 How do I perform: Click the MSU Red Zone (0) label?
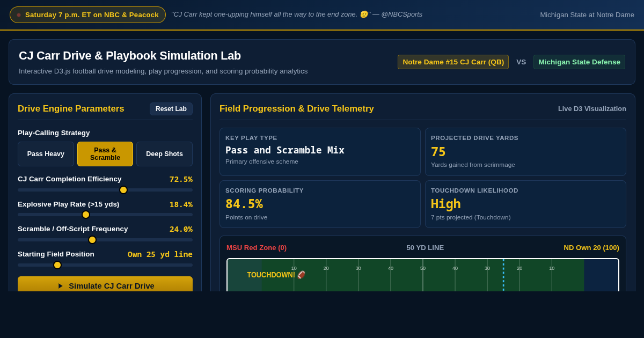[257, 248]
